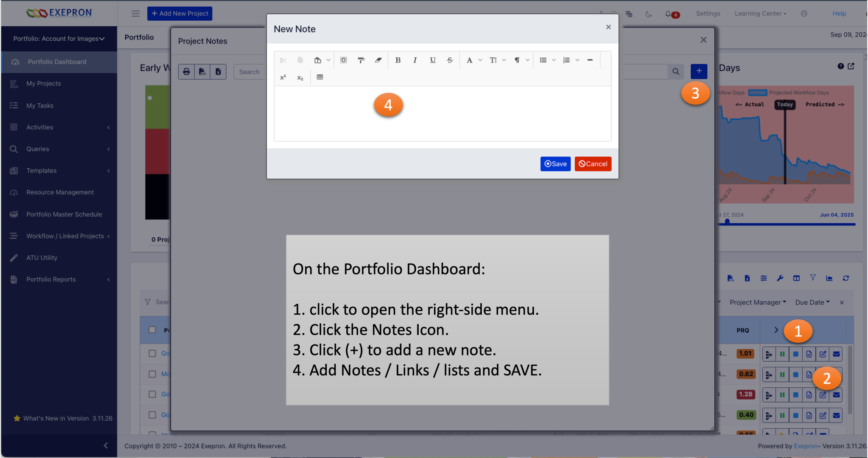Click the eraser clear-formatting icon
The height and width of the screenshot is (458, 868).
click(378, 60)
